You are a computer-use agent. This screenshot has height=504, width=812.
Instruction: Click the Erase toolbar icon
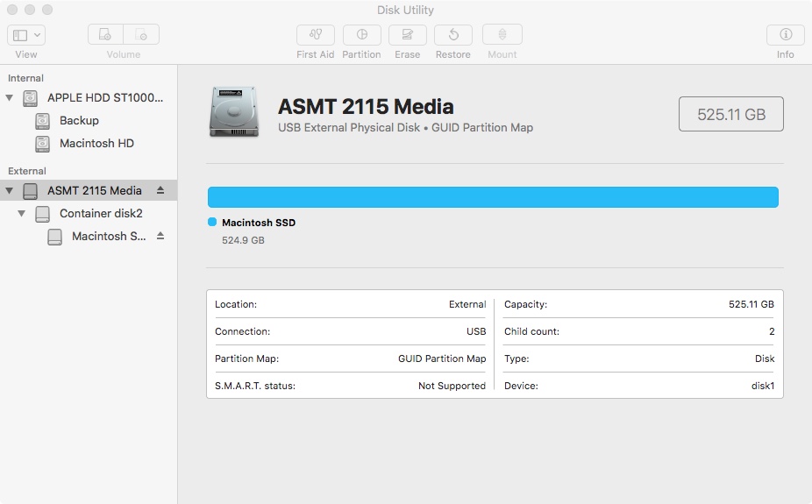pos(408,35)
